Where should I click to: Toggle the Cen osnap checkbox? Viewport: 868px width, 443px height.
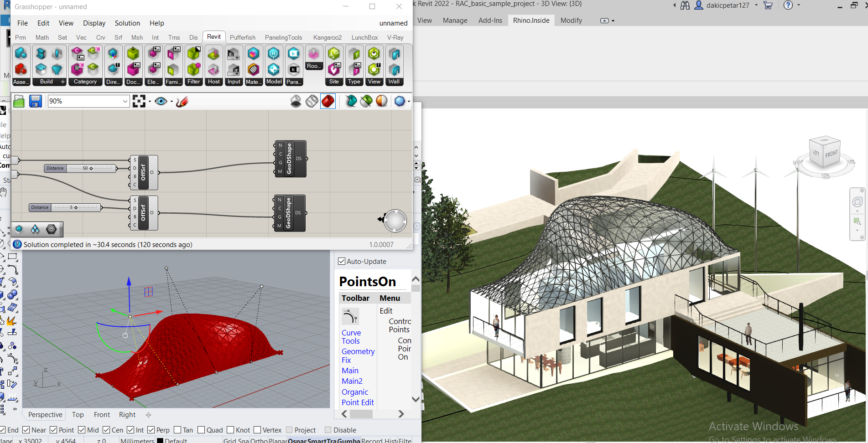(x=106, y=430)
